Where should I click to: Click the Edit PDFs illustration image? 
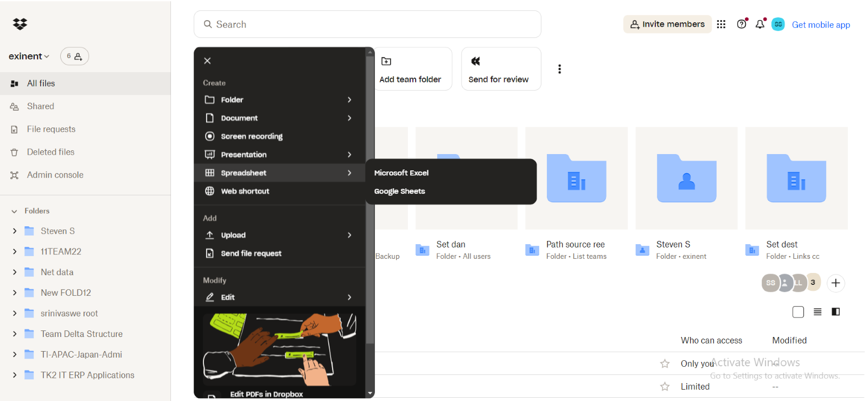279,348
